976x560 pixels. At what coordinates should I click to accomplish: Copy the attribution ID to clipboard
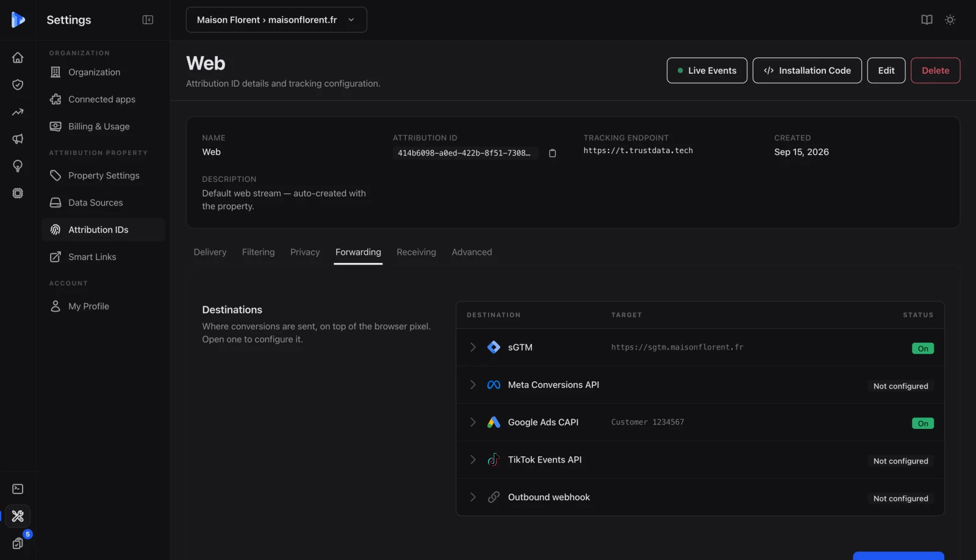552,153
